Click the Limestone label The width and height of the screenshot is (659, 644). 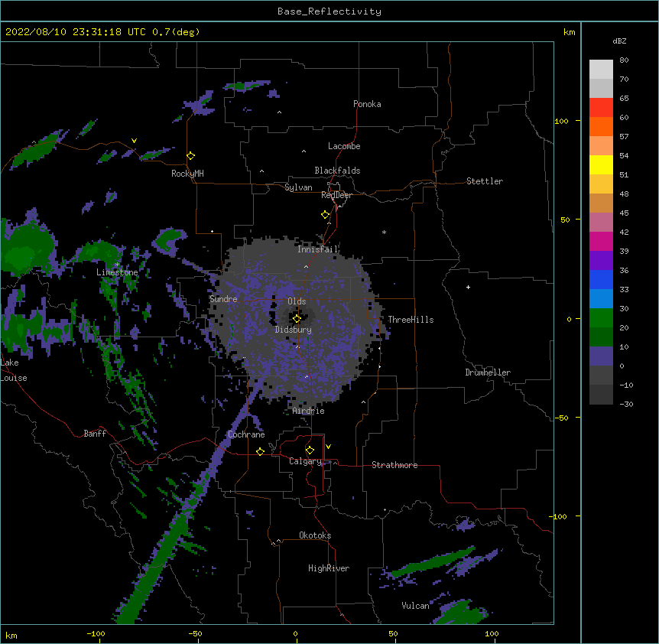(x=117, y=272)
